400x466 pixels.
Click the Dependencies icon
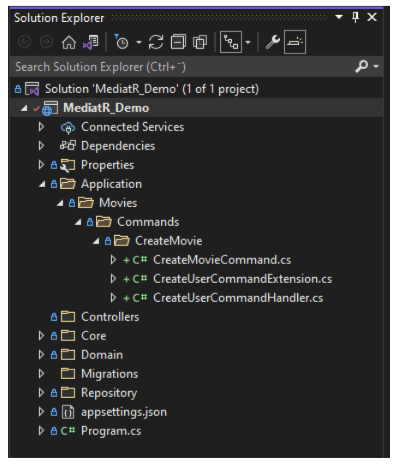(x=68, y=146)
